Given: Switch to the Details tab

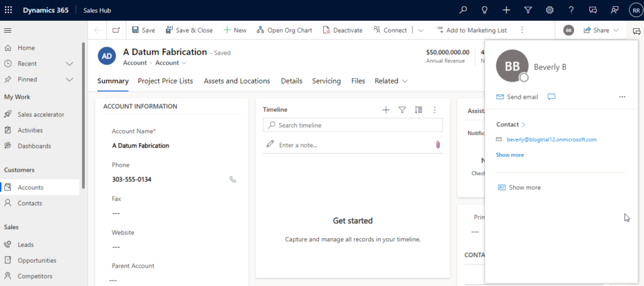Looking at the screenshot, I should coord(291,81).
